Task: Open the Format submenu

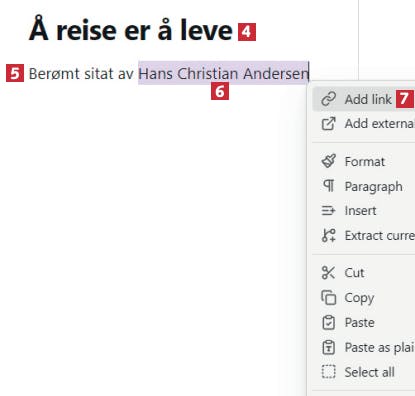Action: [364, 161]
